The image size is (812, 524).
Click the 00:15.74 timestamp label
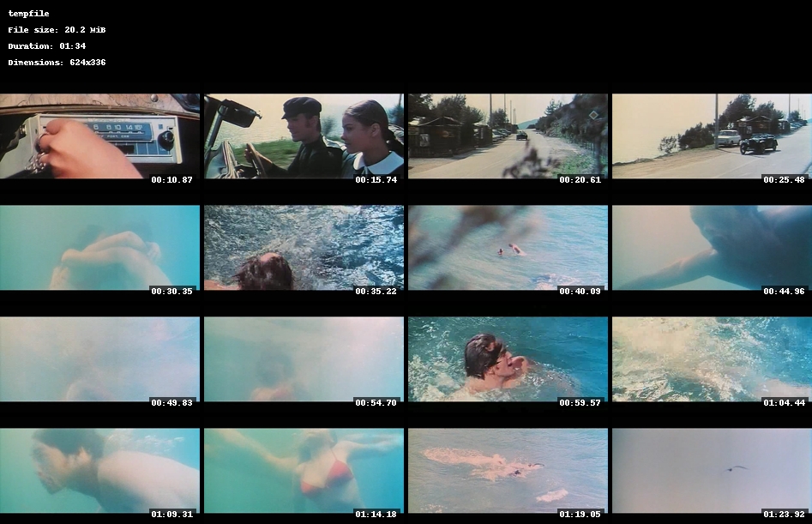coord(376,180)
